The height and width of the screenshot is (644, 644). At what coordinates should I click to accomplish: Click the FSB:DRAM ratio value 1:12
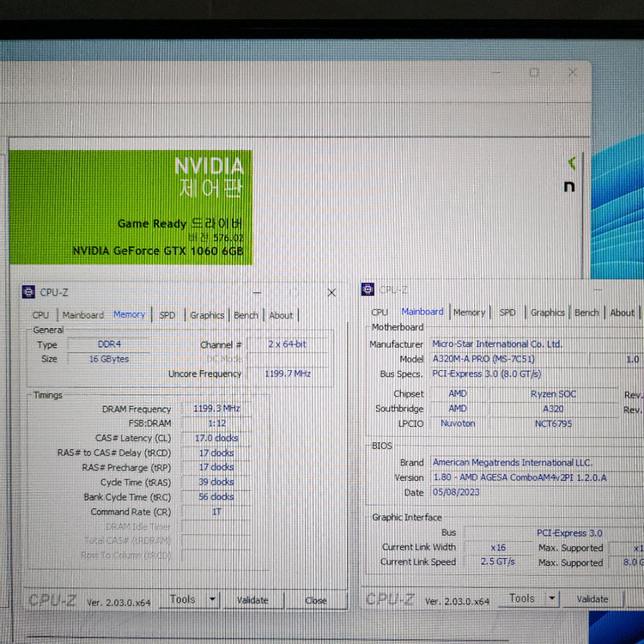216,423
